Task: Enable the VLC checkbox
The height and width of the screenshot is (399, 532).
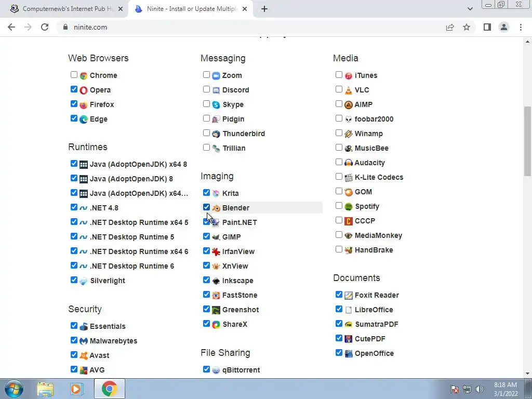Action: click(x=339, y=89)
